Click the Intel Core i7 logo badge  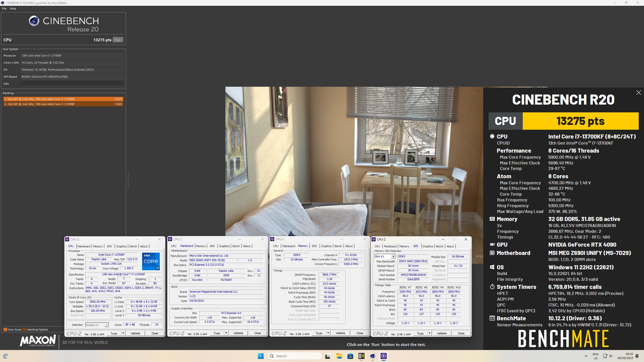151,261
